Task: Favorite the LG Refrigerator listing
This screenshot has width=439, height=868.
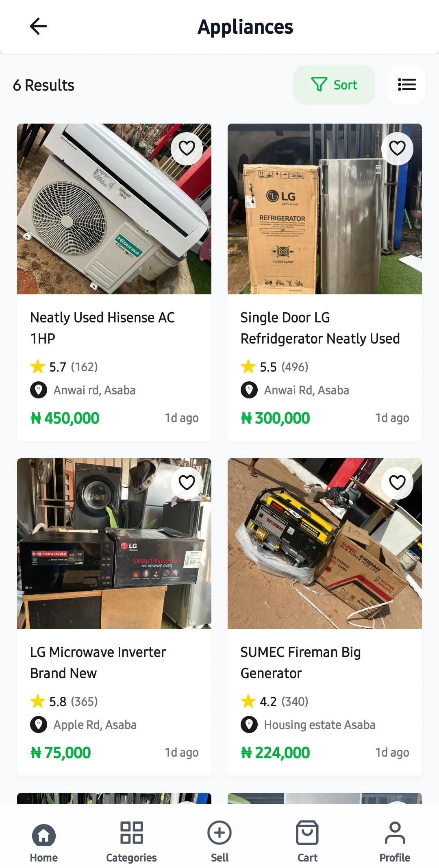Action: tap(397, 148)
